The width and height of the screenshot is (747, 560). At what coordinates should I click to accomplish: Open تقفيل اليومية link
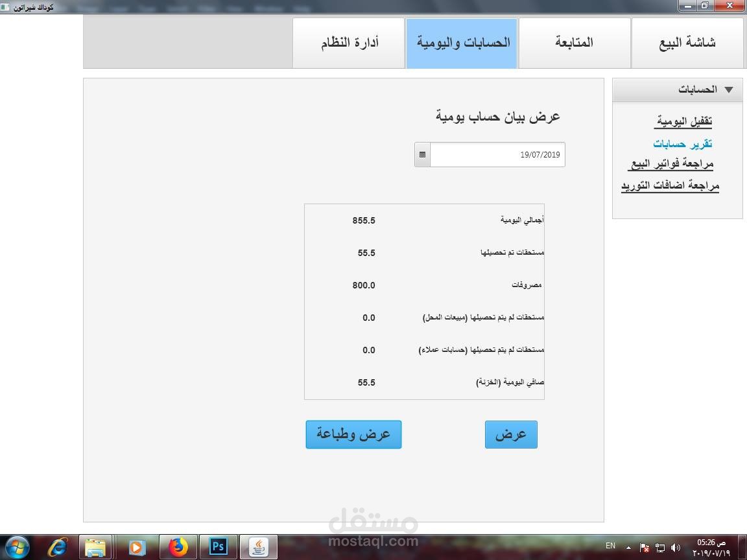click(683, 121)
